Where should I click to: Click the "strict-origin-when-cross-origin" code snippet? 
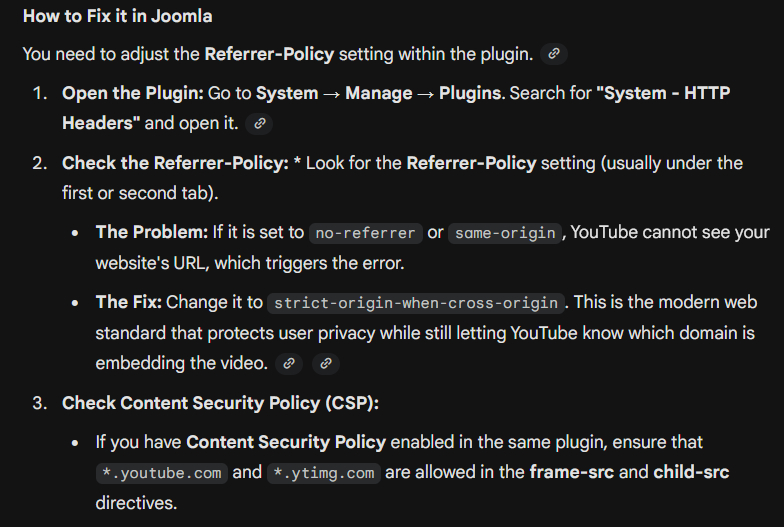417,303
